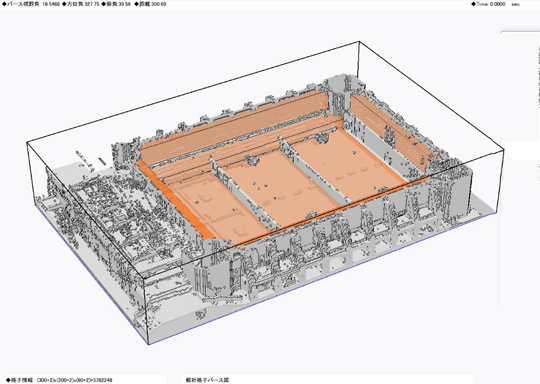Select the nearest bottom corner of bounding box
540x384 pixels.
pyautogui.click(x=148, y=344)
